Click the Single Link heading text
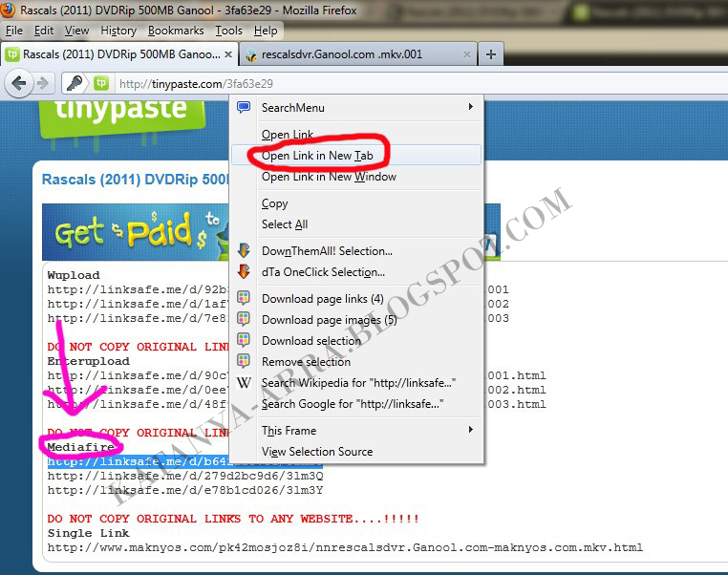Screen dimensions: 728x575 point(88,533)
